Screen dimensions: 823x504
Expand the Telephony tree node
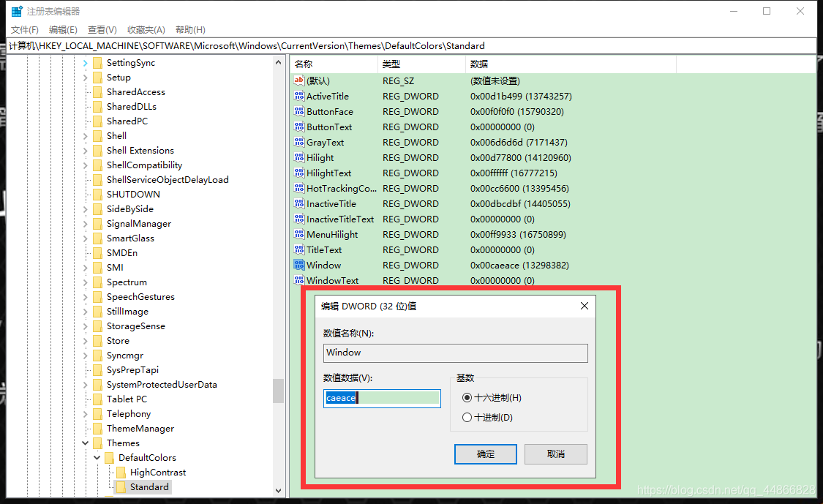tap(86, 413)
